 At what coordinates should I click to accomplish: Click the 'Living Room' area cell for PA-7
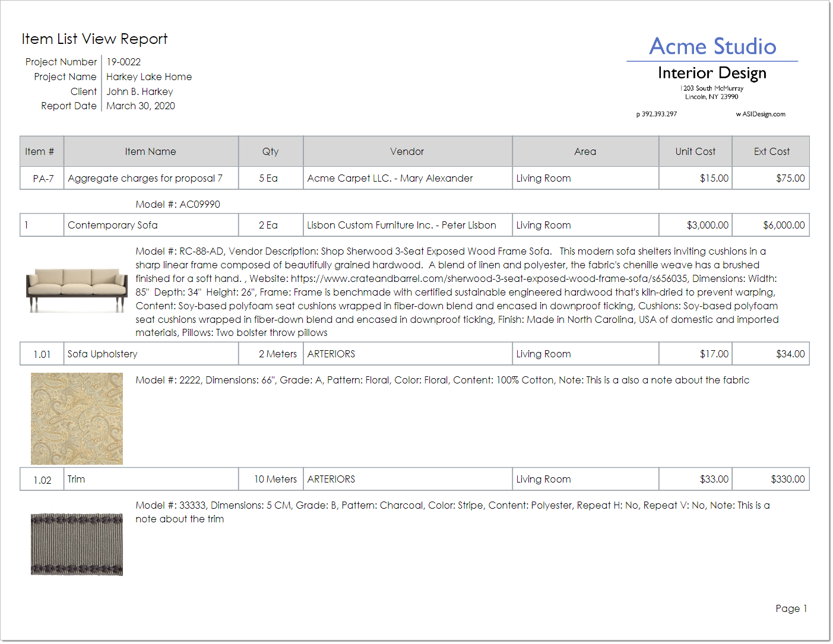point(585,178)
